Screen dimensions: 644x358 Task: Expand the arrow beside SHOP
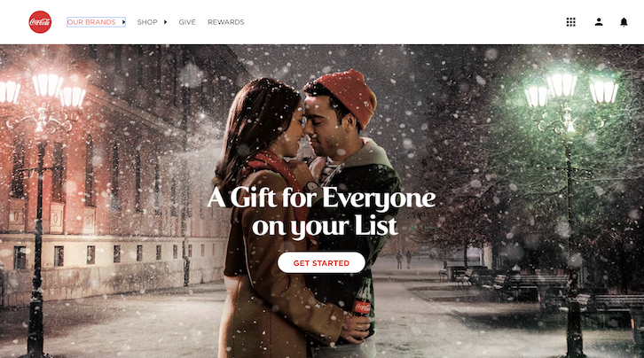165,22
